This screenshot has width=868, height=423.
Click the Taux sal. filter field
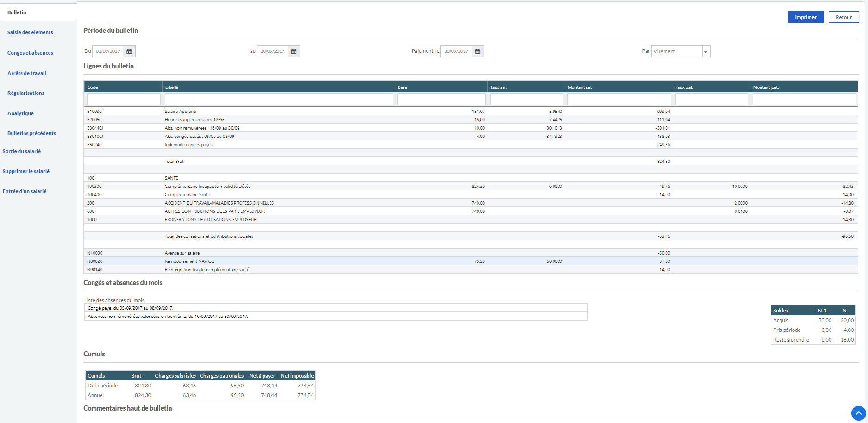pos(527,99)
